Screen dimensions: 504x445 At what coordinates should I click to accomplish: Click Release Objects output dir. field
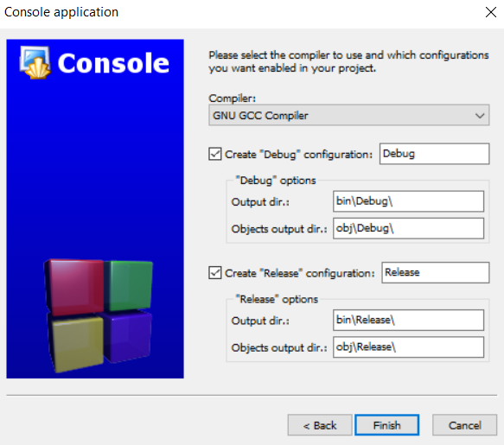pos(408,347)
